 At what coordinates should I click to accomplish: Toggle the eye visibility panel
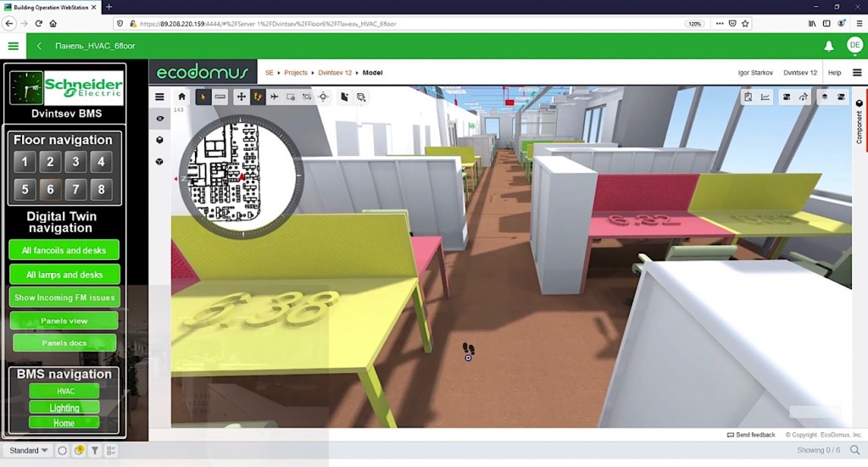[159, 119]
